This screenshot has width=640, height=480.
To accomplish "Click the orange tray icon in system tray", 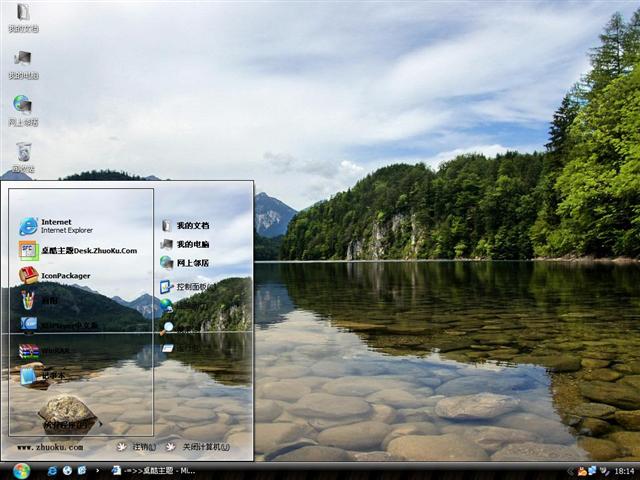I will 582,471.
